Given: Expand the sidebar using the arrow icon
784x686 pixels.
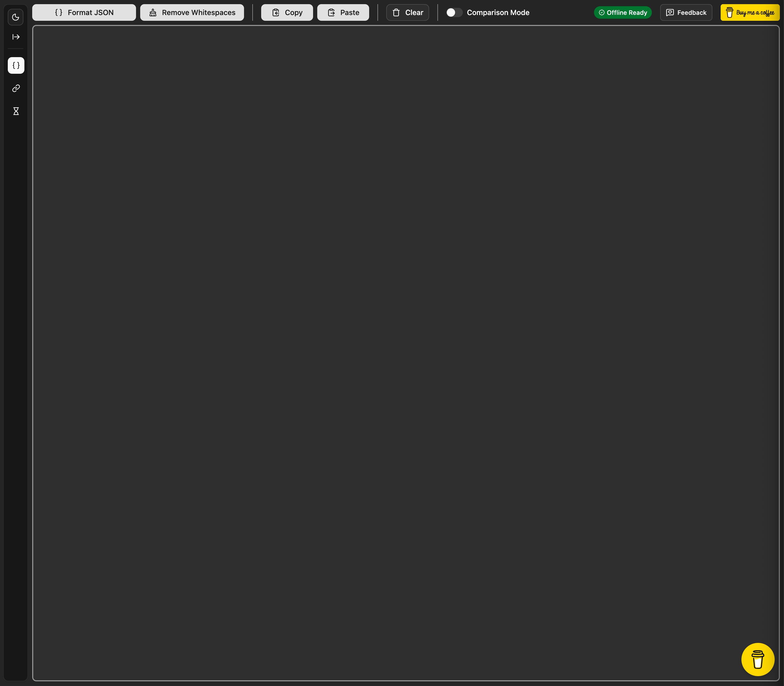Looking at the screenshot, I should [16, 37].
